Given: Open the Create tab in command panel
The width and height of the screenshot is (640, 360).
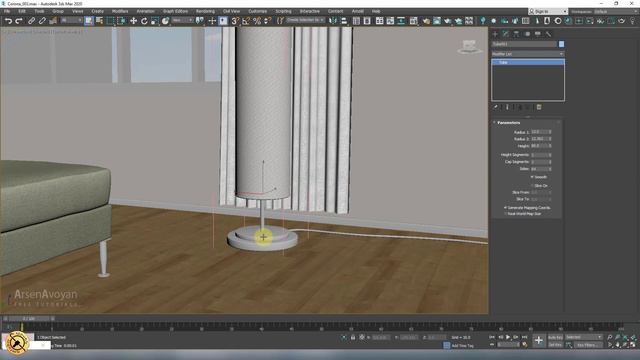Looking at the screenshot, I should [495, 34].
